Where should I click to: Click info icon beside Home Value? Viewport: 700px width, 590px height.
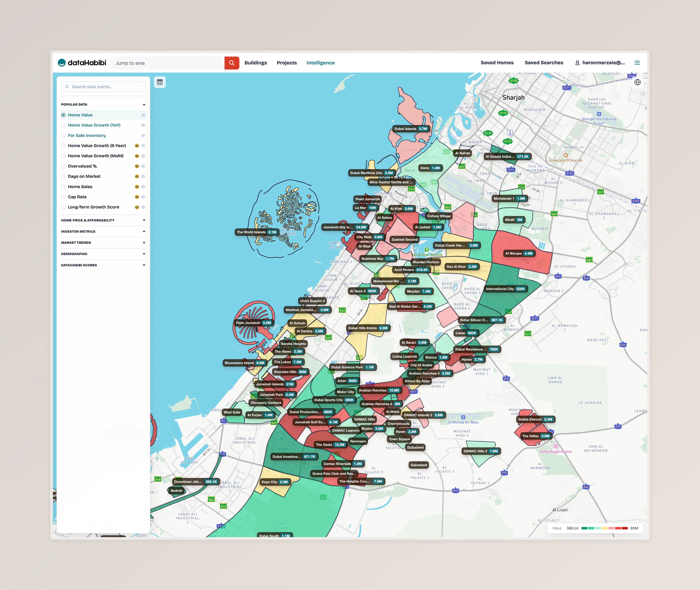click(x=143, y=115)
